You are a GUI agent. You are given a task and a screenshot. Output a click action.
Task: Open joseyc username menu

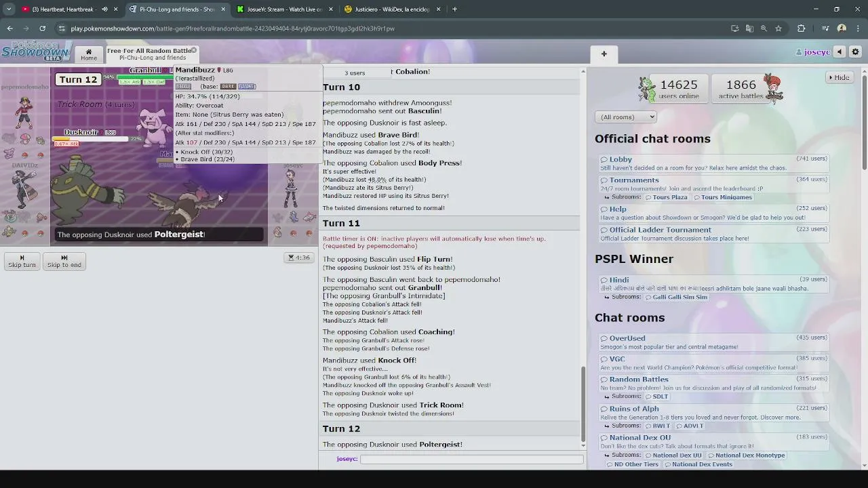[812, 52]
